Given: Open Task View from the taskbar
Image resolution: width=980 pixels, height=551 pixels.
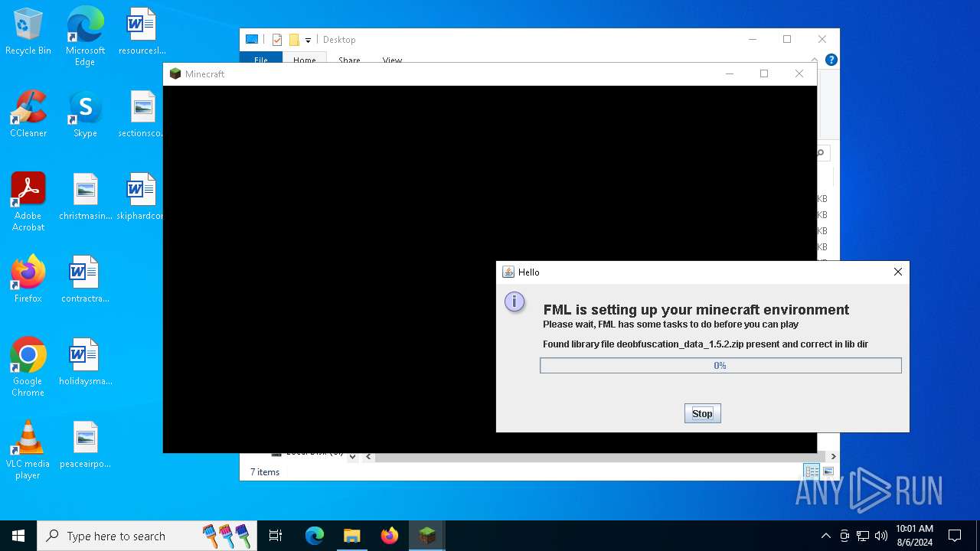Looking at the screenshot, I should [276, 536].
